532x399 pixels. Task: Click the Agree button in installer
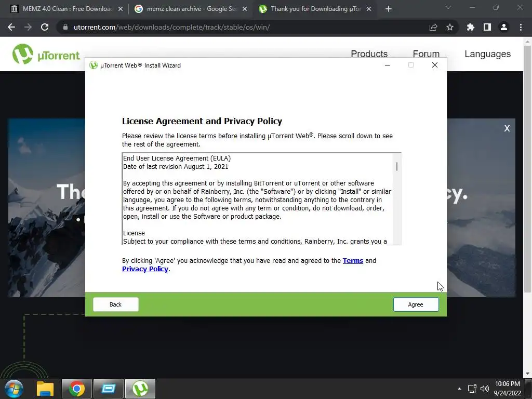click(x=416, y=304)
